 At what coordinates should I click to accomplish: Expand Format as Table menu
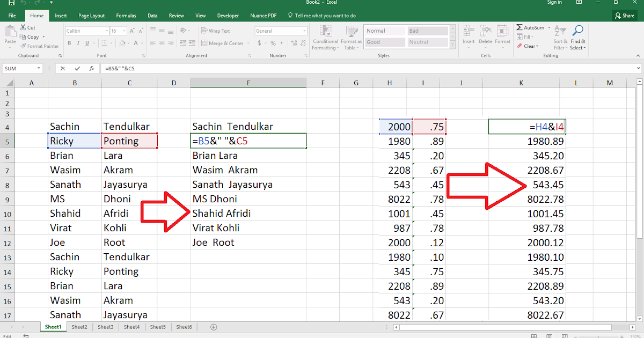(352, 38)
